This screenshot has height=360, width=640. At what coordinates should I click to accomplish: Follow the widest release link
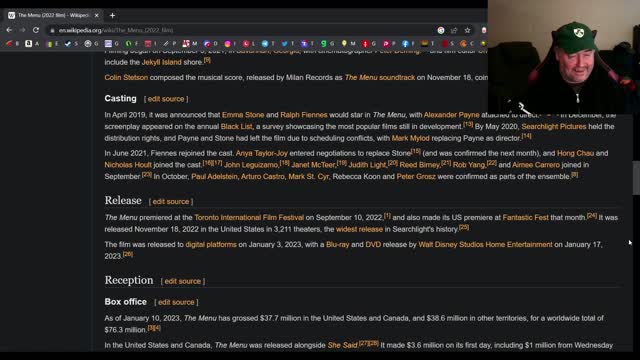coord(359,229)
